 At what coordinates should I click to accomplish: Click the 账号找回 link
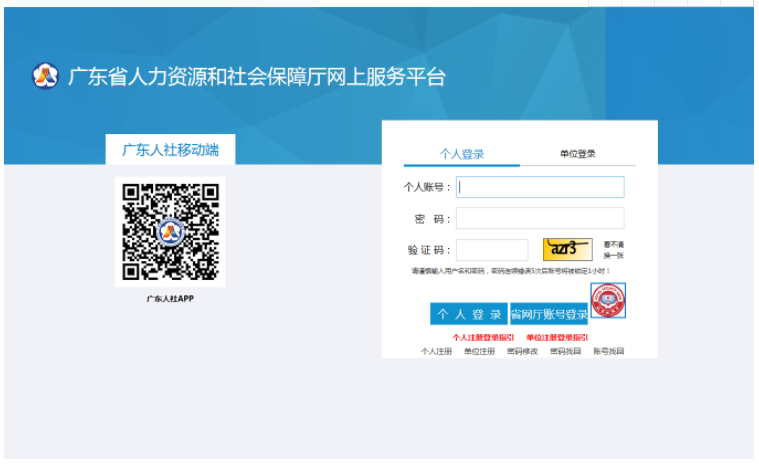608,351
